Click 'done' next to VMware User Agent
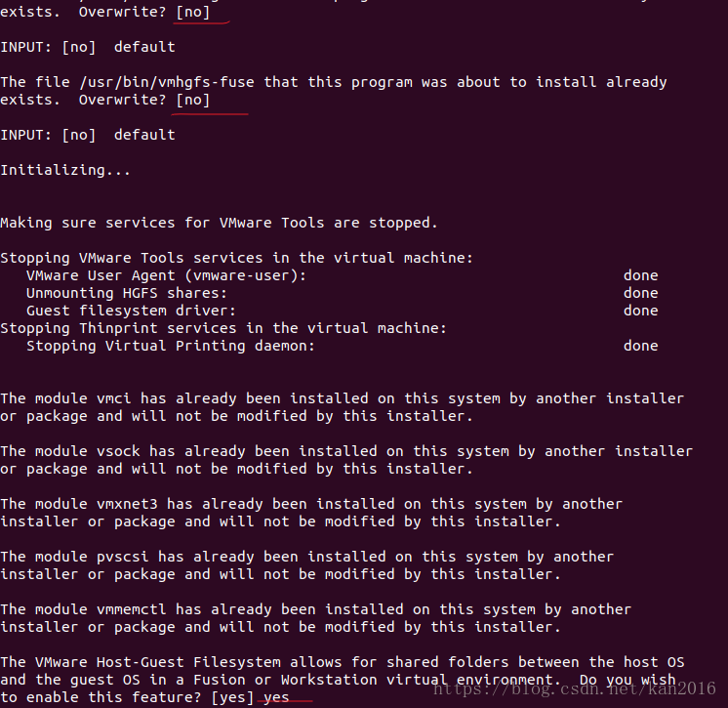Image resolution: width=728 pixels, height=708 pixels. tap(640, 275)
